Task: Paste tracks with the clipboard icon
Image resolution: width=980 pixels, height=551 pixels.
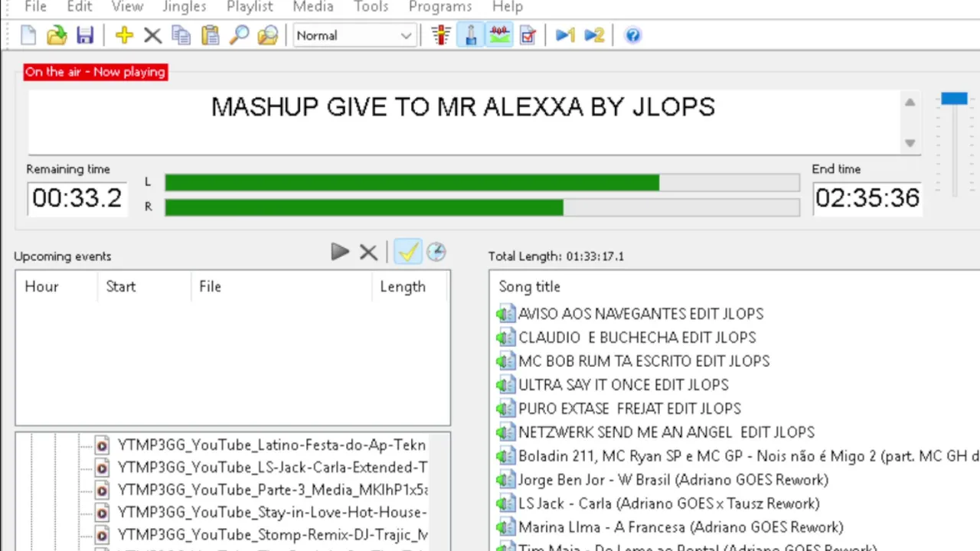Action: [x=210, y=35]
